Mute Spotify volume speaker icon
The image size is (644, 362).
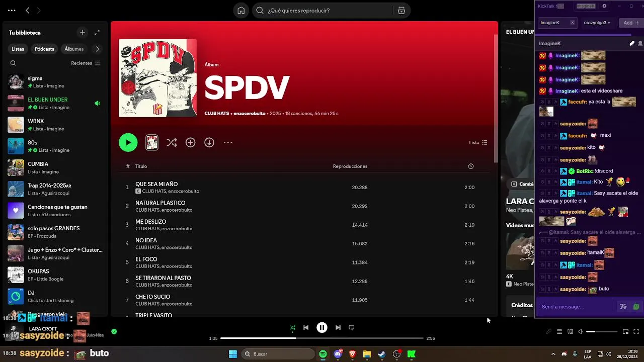[x=580, y=331]
